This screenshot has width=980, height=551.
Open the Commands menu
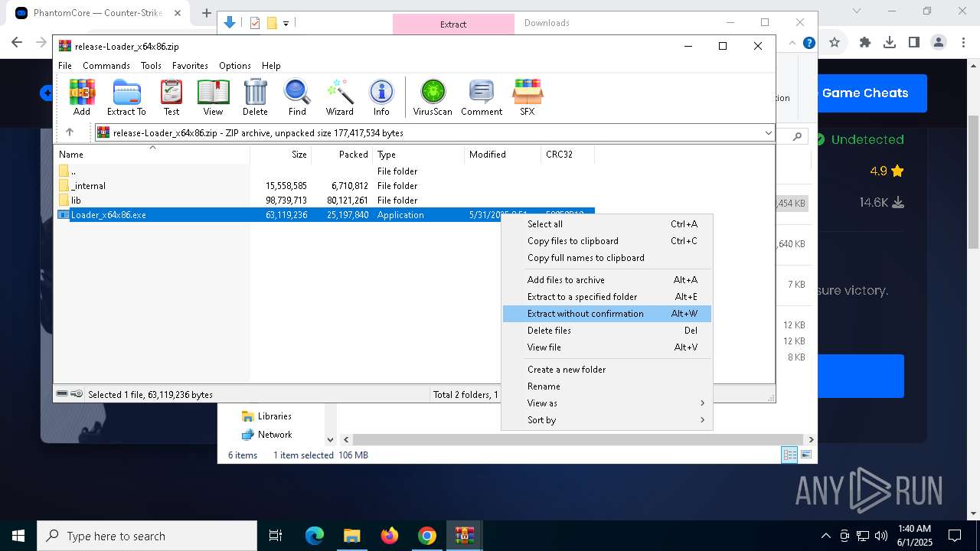106,66
